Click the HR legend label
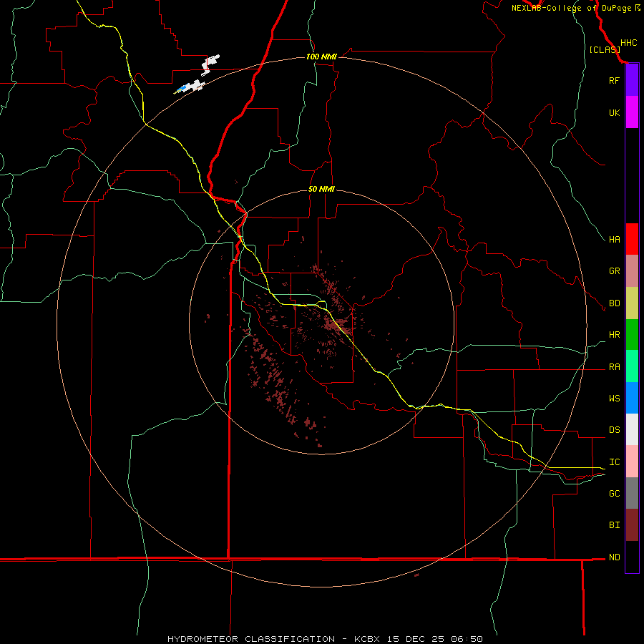This screenshot has height=644, width=644. click(x=614, y=335)
